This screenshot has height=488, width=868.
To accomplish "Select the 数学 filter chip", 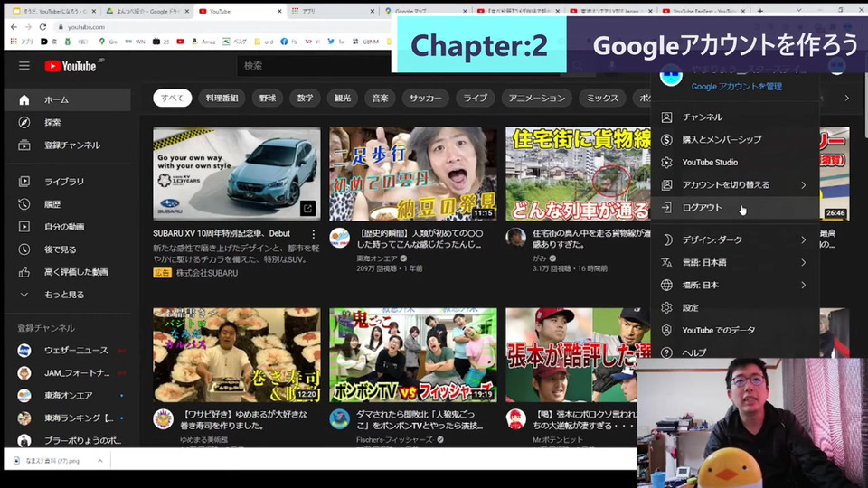I will coord(305,98).
